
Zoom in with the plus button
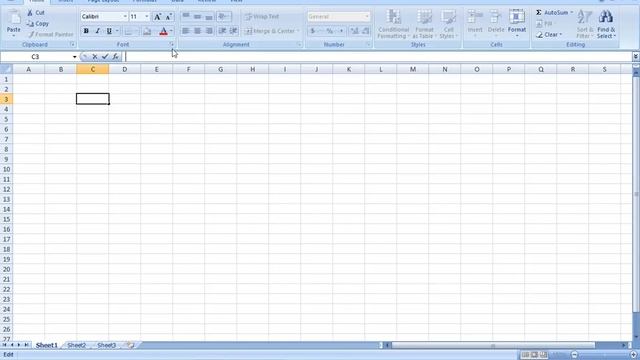click(x=633, y=355)
